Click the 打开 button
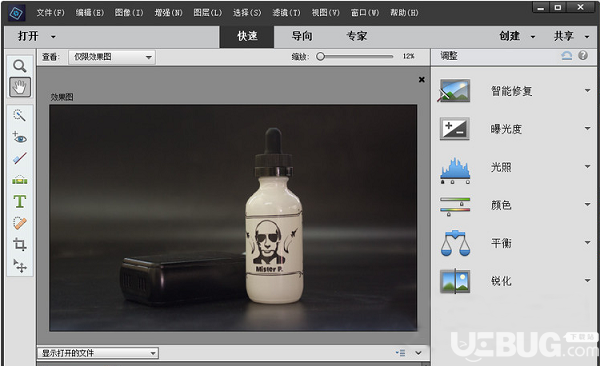This screenshot has width=600, height=366. click(28, 36)
